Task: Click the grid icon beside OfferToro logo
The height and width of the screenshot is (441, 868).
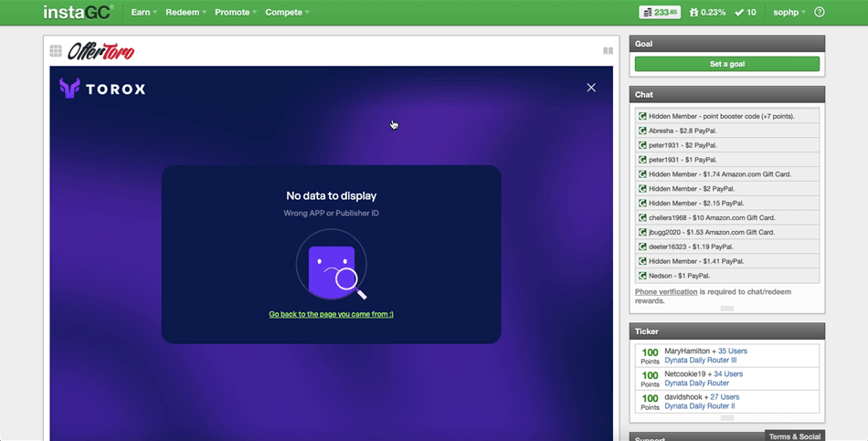Action: tap(56, 51)
